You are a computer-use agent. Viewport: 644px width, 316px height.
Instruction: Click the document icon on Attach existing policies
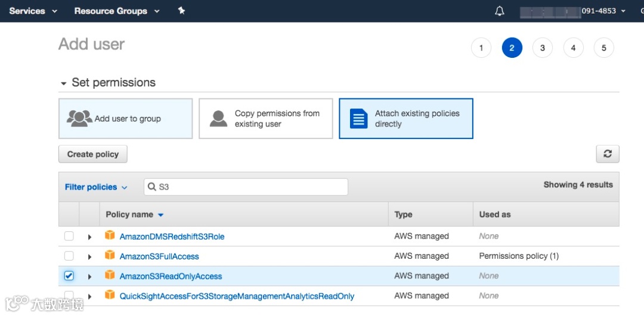(358, 119)
